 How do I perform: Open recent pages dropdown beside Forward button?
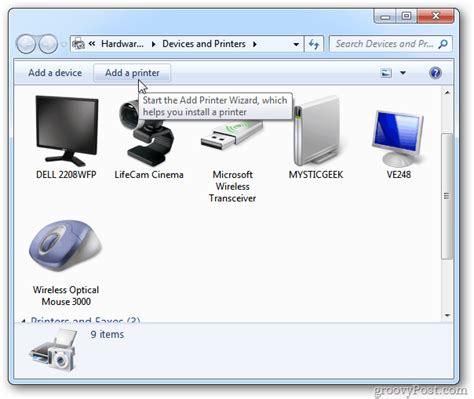click(63, 44)
